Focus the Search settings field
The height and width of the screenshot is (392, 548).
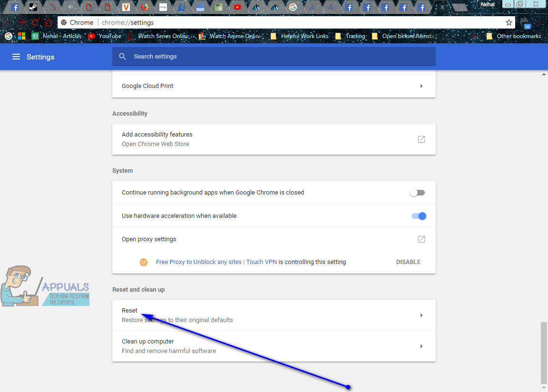tap(274, 57)
